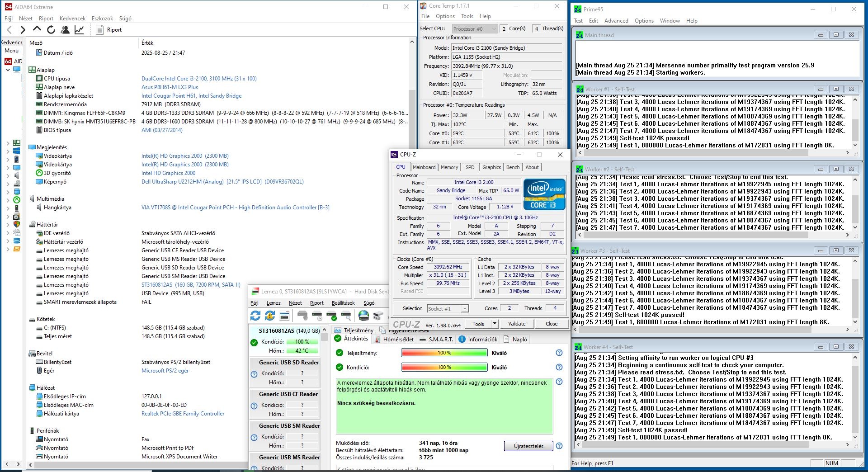Viewport: 868px width, 472px height.
Task: Select the security shield icon in AIDA64 tree
Action: coord(17,224)
